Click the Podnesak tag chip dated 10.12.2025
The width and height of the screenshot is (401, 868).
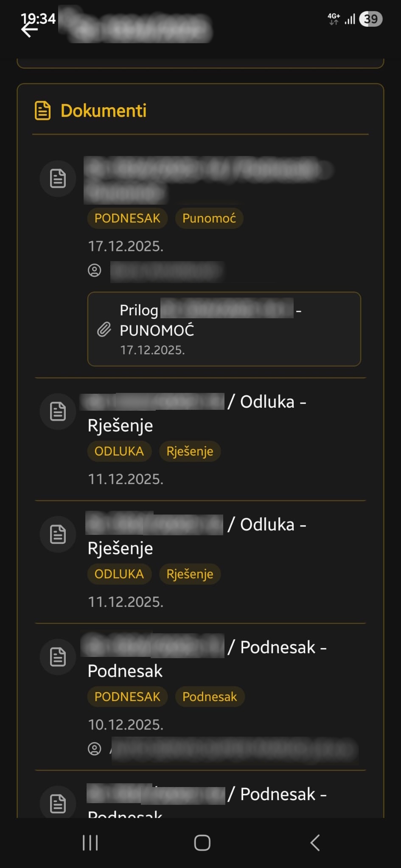(x=210, y=697)
